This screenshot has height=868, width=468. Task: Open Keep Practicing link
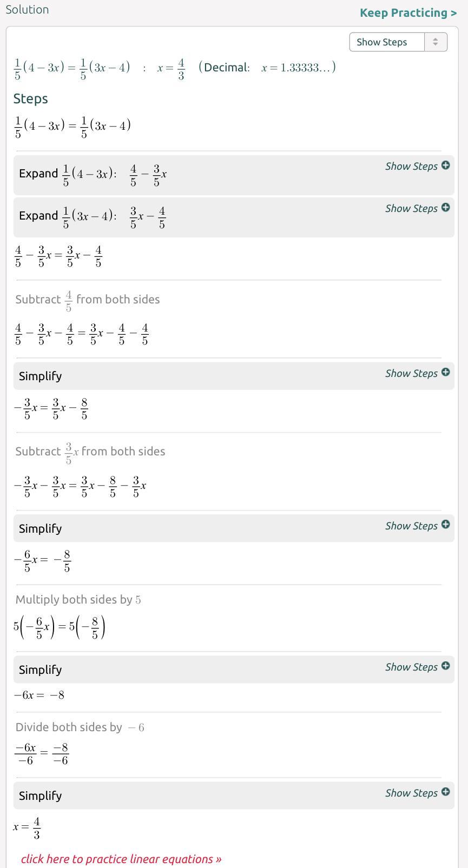pos(408,13)
